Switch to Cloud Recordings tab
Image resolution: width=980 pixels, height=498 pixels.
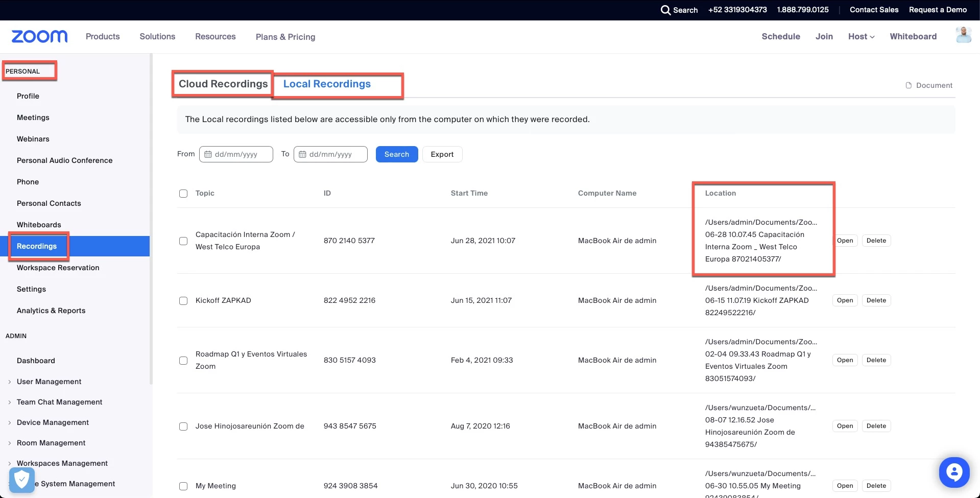pos(223,84)
